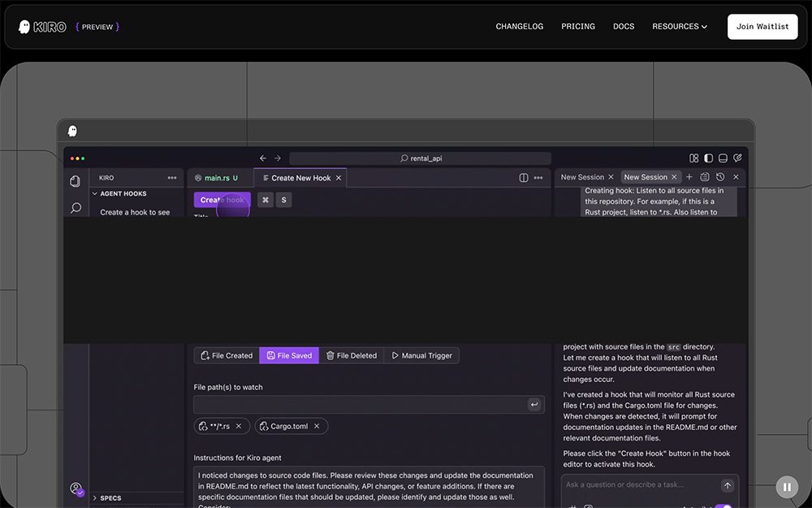Click the S key shortcut badge
This screenshot has height=508, width=812.
283,200
